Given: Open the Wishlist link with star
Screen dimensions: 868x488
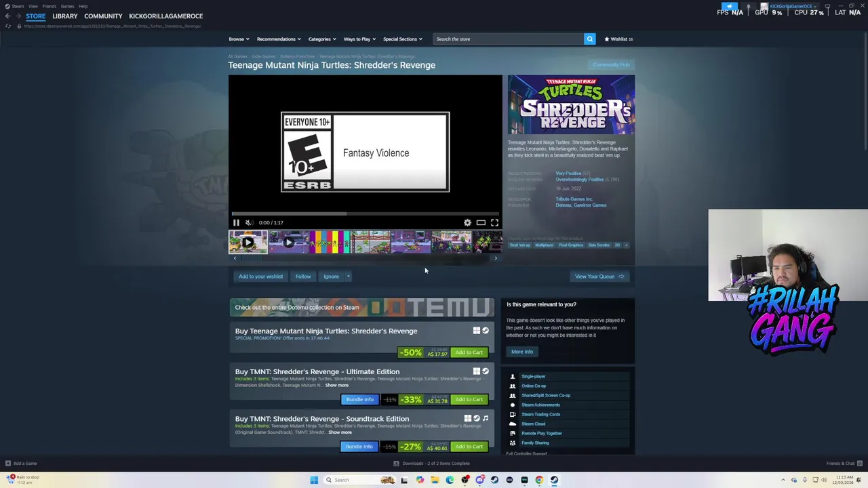Looking at the screenshot, I should [x=618, y=39].
